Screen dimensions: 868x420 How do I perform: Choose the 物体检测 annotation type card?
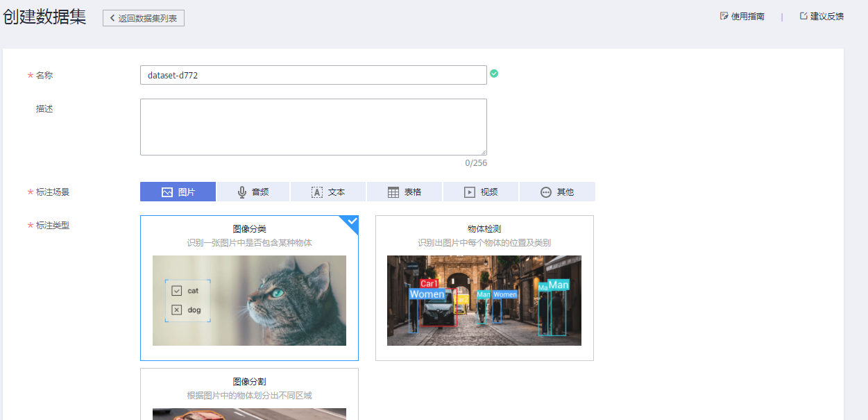pos(484,288)
